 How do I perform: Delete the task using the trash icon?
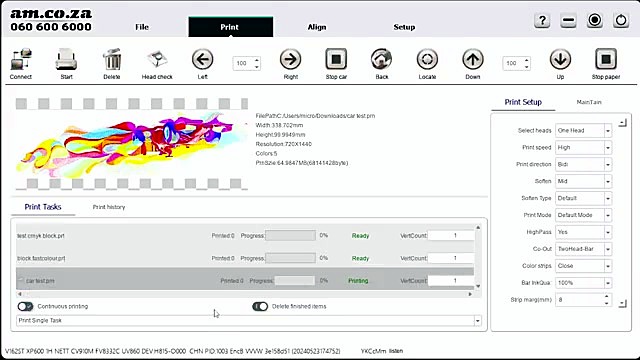click(x=112, y=60)
